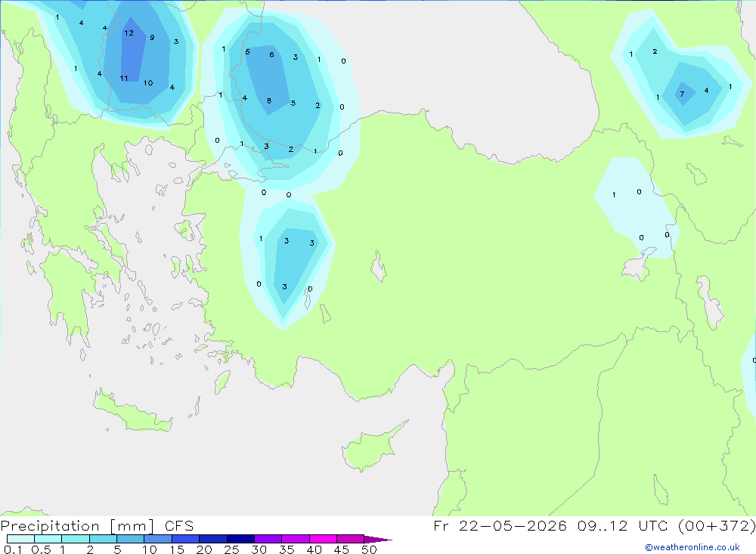The image size is (756, 554).
Task: Click the 25–30 mm navy legend swatch
Action: [x=240, y=539]
